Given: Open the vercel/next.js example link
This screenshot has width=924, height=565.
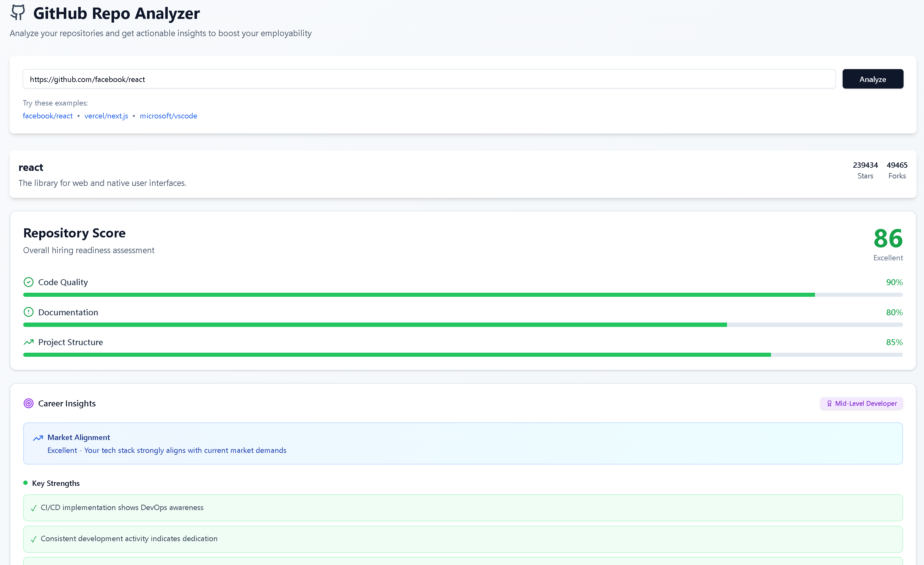Looking at the screenshot, I should 106,116.
